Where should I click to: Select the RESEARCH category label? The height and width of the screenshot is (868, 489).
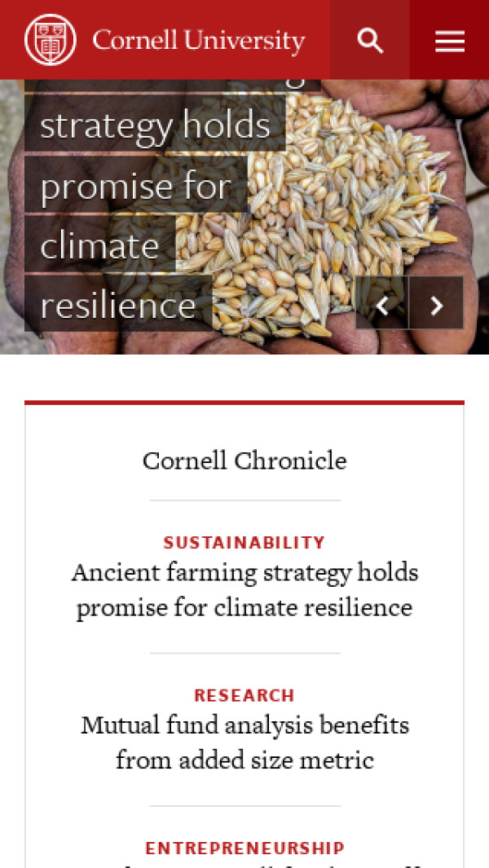click(x=244, y=695)
